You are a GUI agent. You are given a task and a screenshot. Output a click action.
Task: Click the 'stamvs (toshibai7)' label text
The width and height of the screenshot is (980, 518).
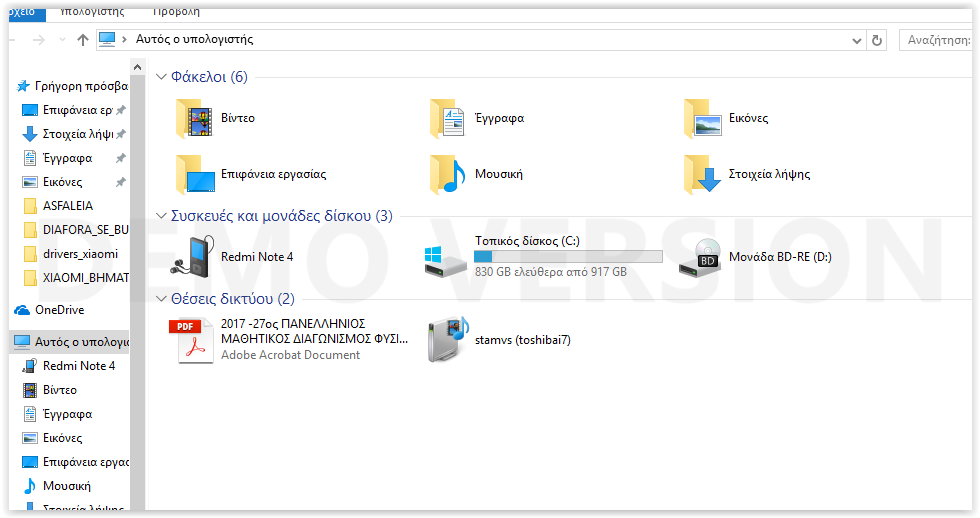[x=522, y=340]
